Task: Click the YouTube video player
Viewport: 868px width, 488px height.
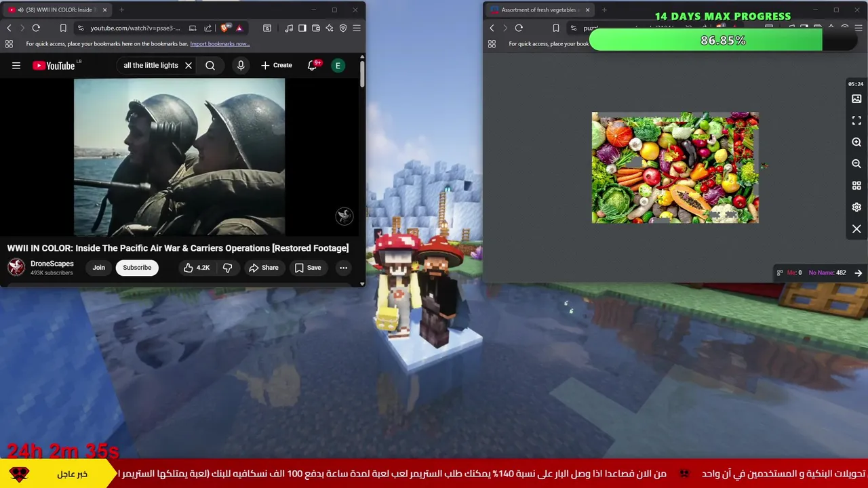Action: pyautogui.click(x=179, y=157)
